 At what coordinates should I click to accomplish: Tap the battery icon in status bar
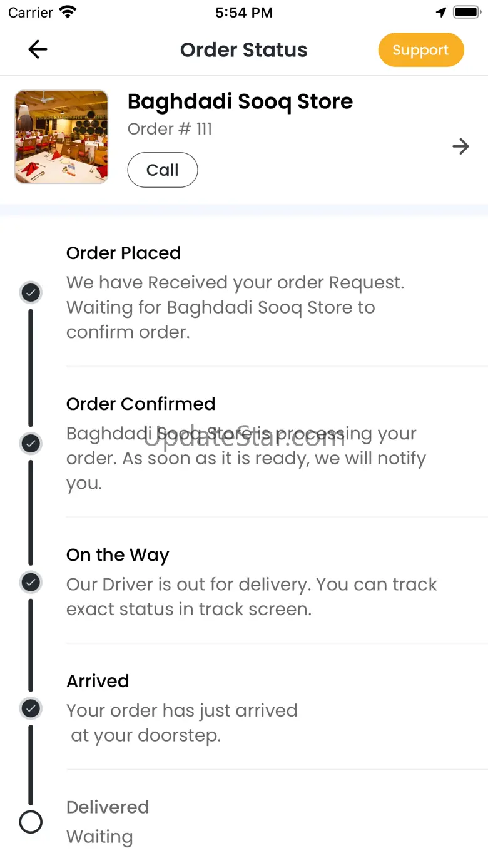[x=467, y=13]
